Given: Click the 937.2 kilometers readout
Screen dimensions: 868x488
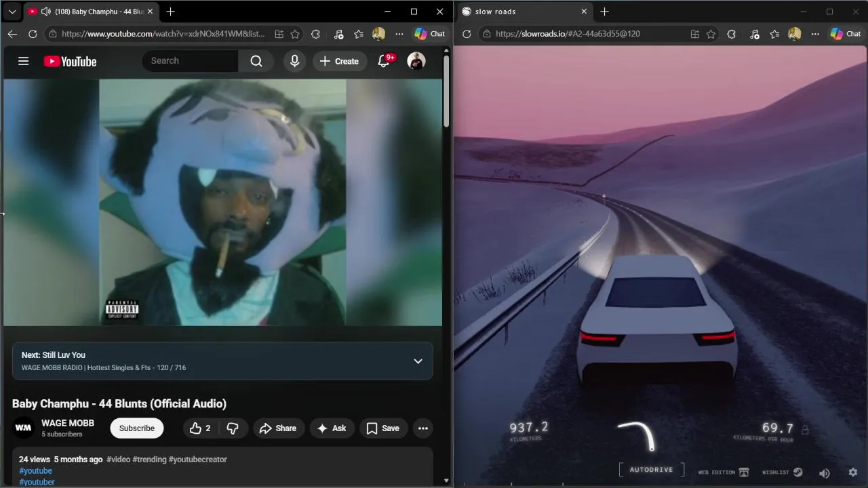Looking at the screenshot, I should point(529,431).
